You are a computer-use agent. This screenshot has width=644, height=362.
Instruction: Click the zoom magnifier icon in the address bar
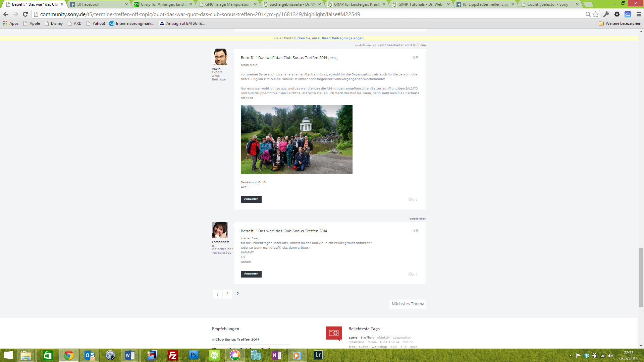click(588, 14)
